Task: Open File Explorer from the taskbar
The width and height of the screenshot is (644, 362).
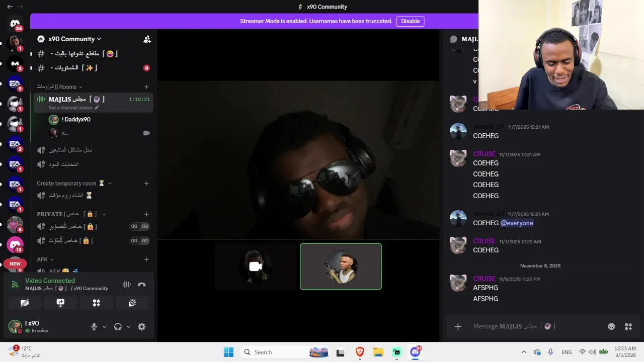Action: (378, 352)
